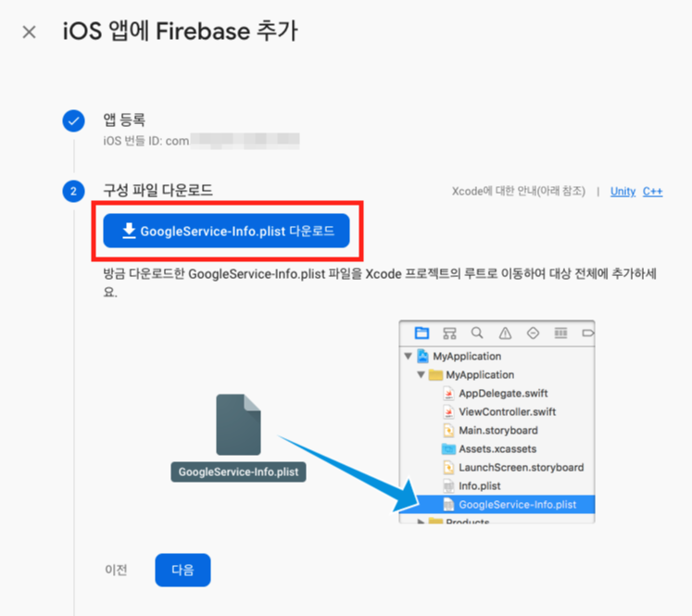Select the Xcode test diamond icon

tap(533, 333)
